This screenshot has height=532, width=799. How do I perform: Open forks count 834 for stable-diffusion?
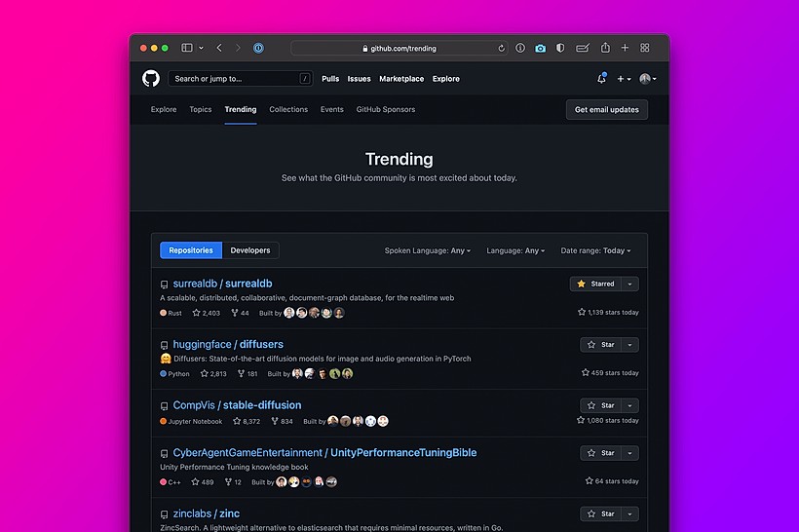(x=283, y=421)
